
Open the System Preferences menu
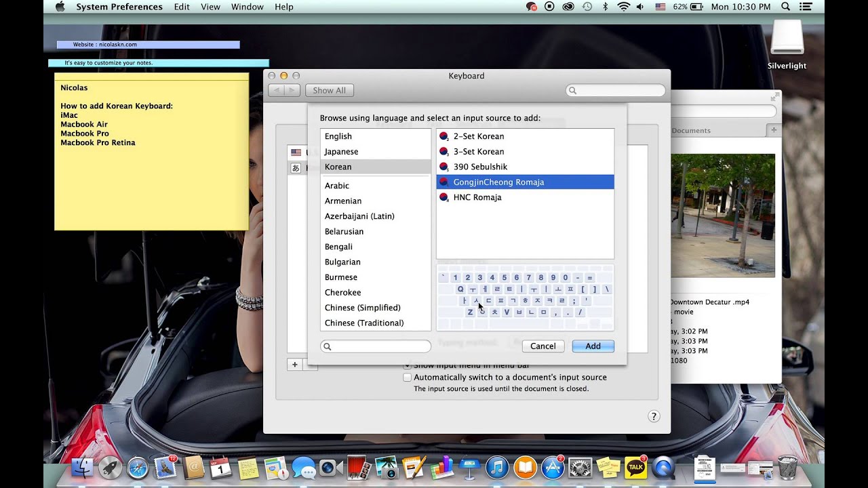click(x=119, y=7)
